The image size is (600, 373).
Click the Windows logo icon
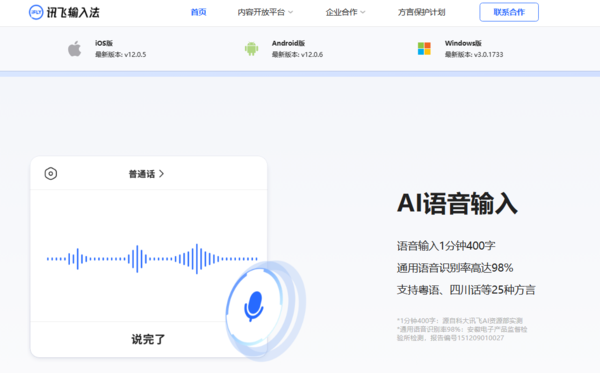(x=424, y=49)
